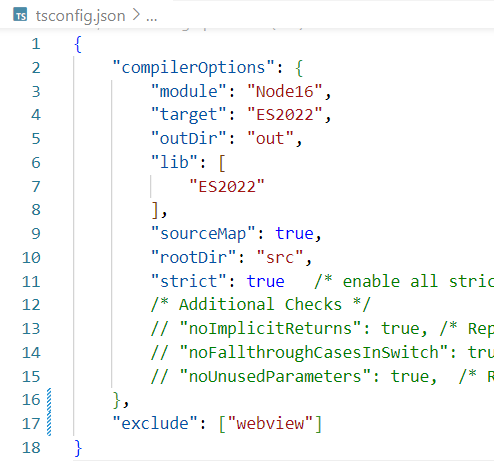Click commented "noFallthroughCasesInSwitch" line

click(x=322, y=353)
